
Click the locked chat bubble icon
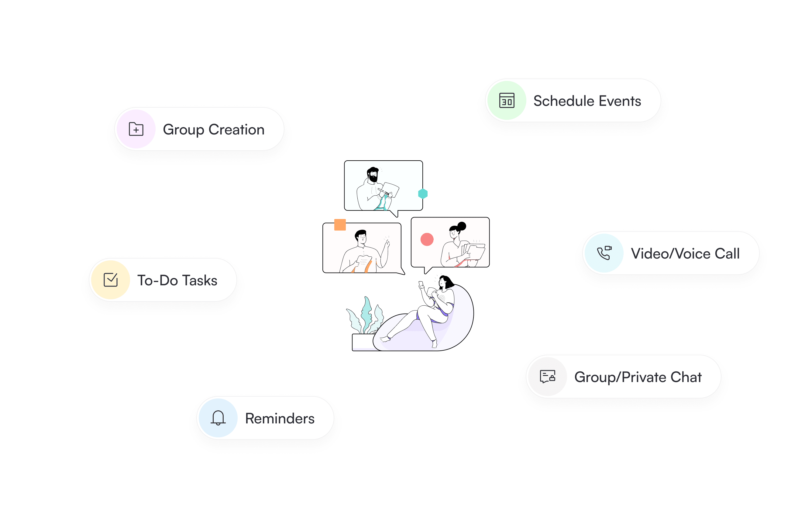coord(547,376)
